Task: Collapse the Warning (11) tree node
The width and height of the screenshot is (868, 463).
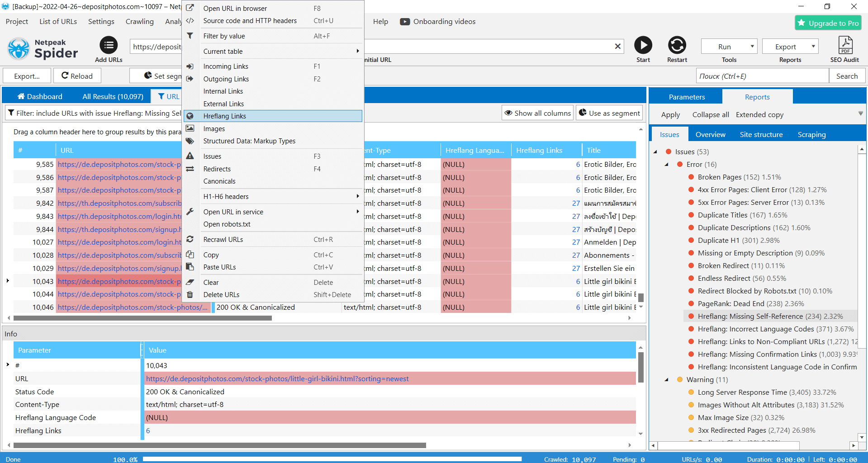Action: point(666,380)
